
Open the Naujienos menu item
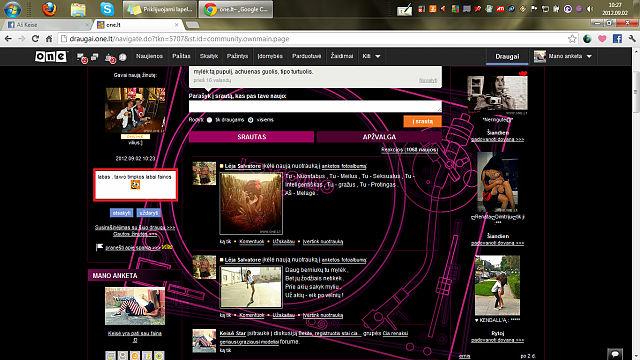pos(149,56)
